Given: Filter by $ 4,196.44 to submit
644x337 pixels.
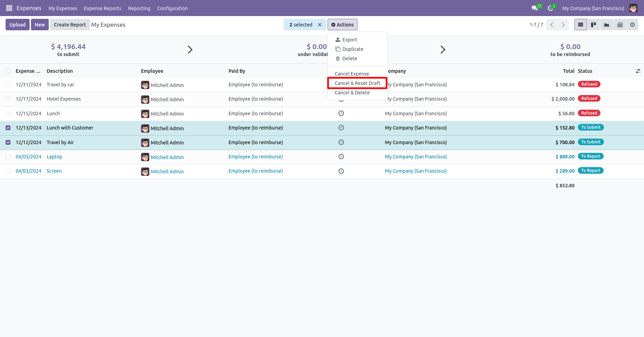Looking at the screenshot, I should pyautogui.click(x=68, y=50).
